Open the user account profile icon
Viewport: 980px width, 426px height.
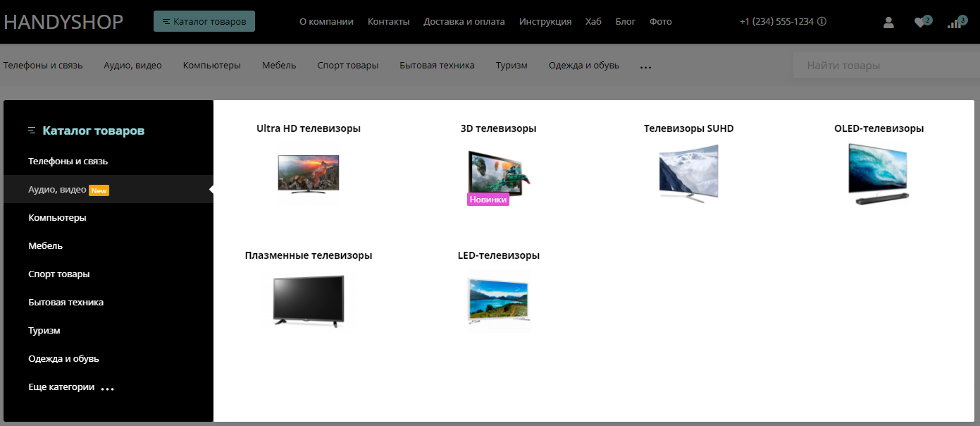pyautogui.click(x=888, y=23)
